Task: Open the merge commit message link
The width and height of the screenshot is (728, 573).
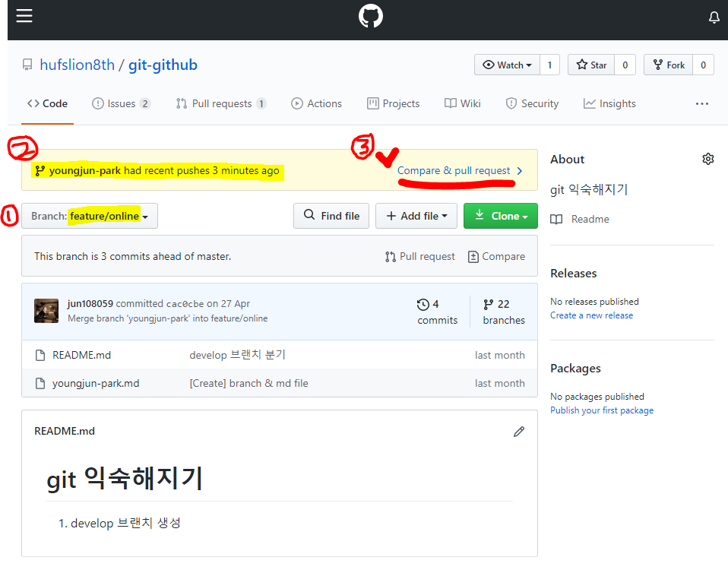Action: [168, 318]
